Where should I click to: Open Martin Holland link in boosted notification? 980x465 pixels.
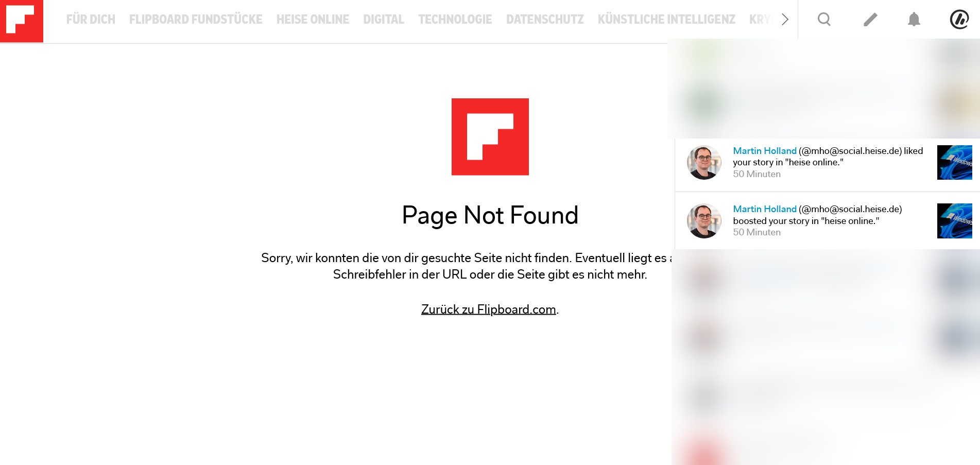[x=765, y=209]
